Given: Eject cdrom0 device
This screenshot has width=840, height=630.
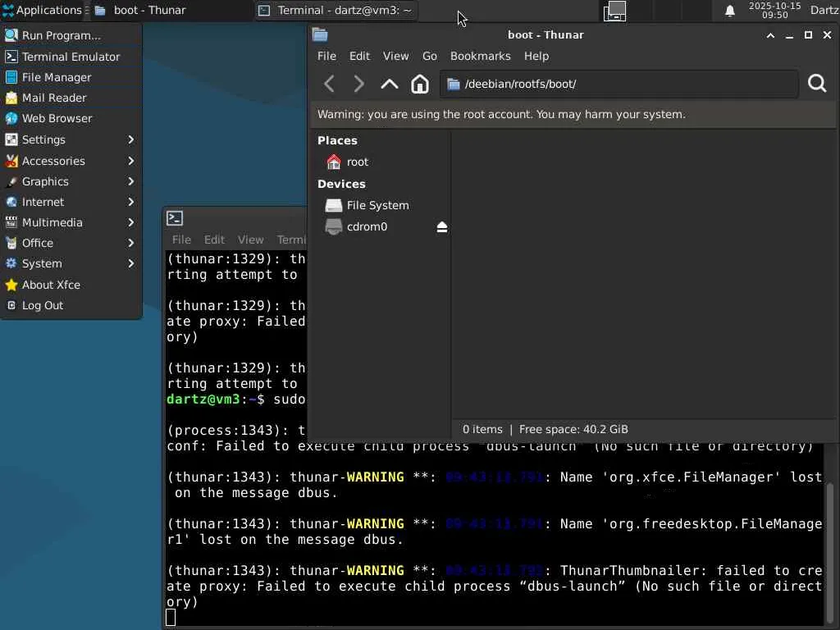Looking at the screenshot, I should click(442, 227).
